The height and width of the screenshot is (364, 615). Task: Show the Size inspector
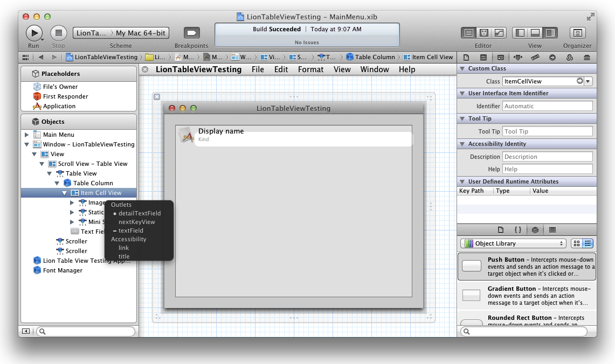(535, 58)
